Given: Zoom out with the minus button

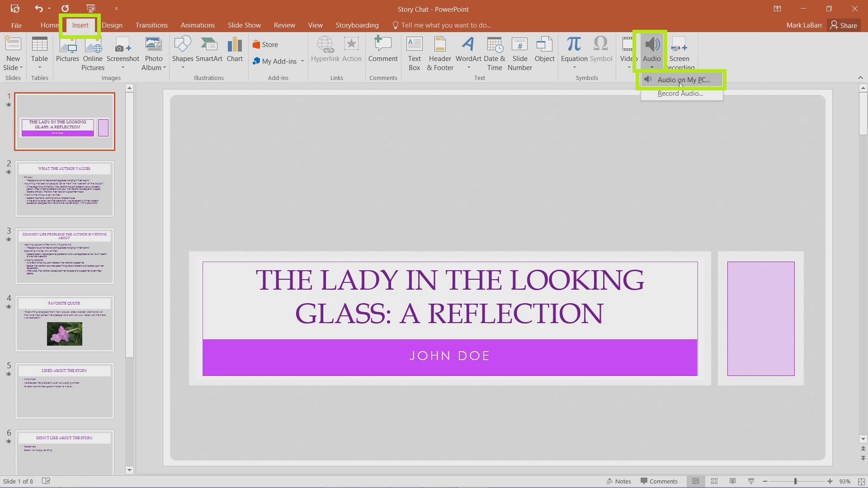Looking at the screenshot, I should tap(765, 482).
